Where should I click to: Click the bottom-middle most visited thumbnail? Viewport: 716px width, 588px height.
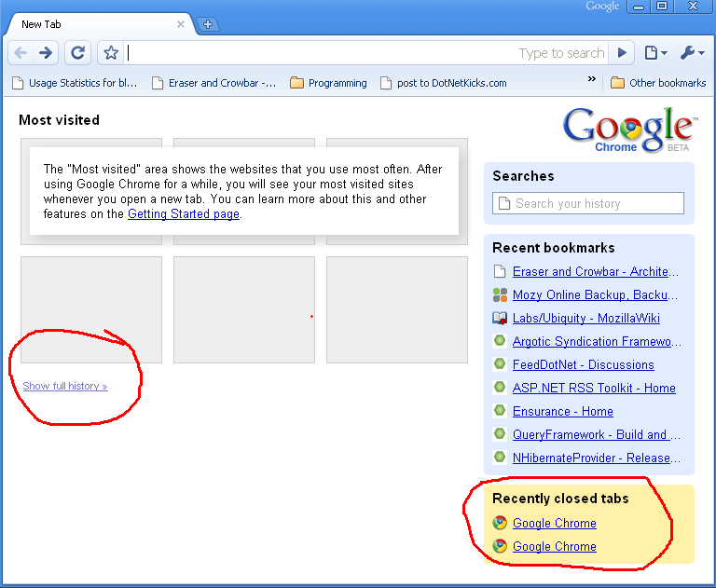244,310
